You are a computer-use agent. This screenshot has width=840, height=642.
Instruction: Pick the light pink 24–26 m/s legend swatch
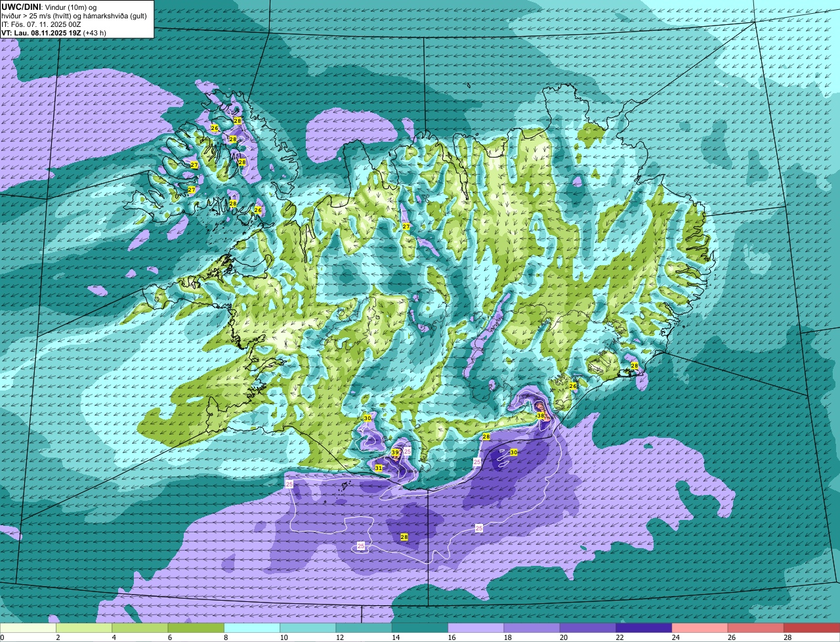coord(700,628)
